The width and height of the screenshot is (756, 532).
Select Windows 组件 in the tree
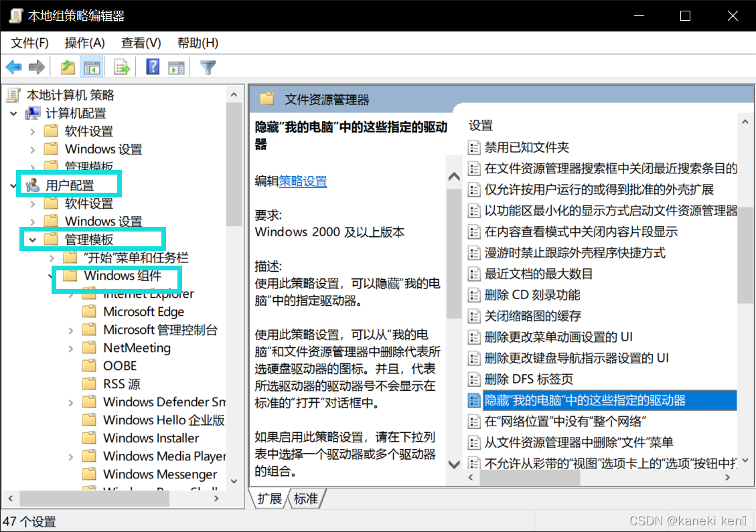coord(123,276)
